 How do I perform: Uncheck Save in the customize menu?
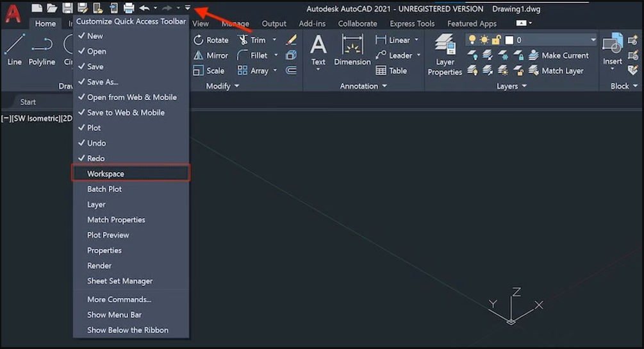(x=131, y=67)
